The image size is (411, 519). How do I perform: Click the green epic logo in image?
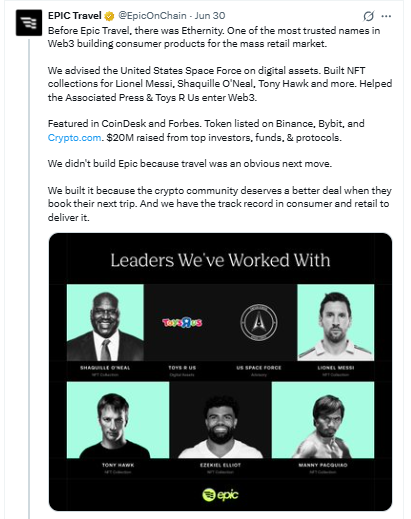coord(220,495)
